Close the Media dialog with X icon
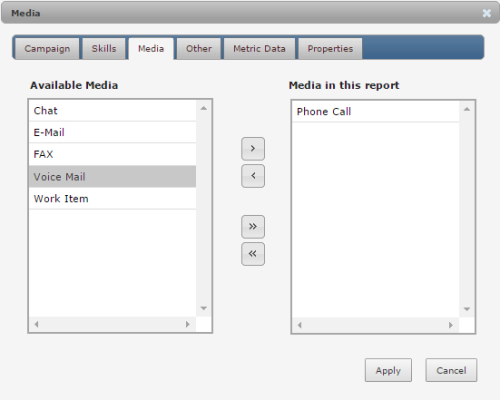This screenshot has width=500, height=400. pos(487,13)
